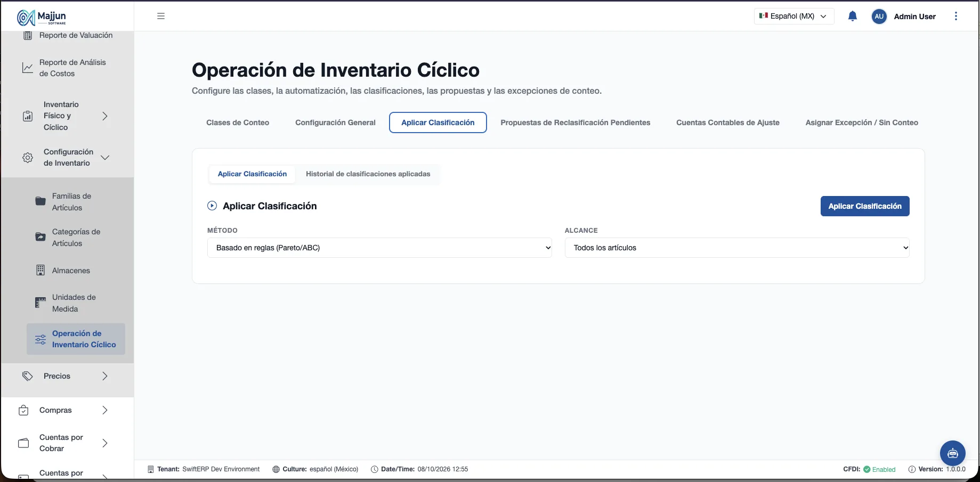Click the Admin User name
The width and height of the screenshot is (980, 482).
[914, 17]
